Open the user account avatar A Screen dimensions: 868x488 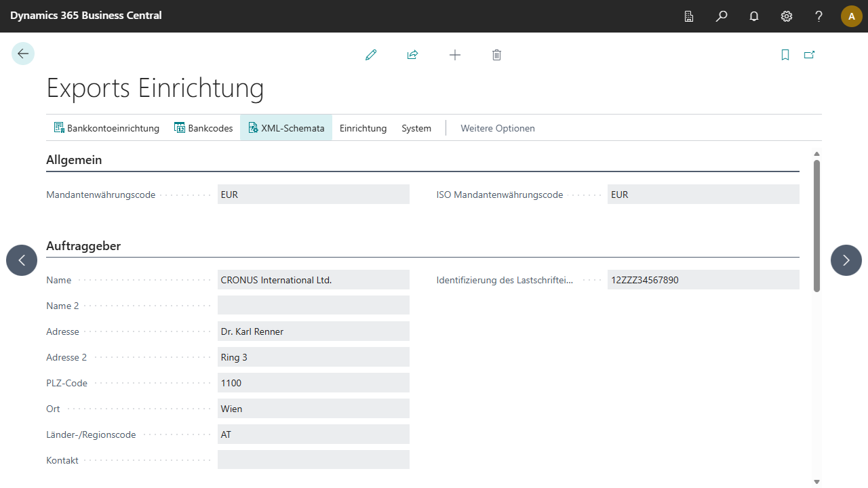tap(852, 16)
